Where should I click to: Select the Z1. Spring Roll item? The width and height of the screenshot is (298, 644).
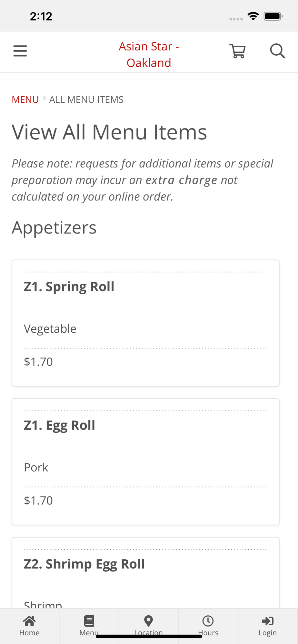[69, 286]
